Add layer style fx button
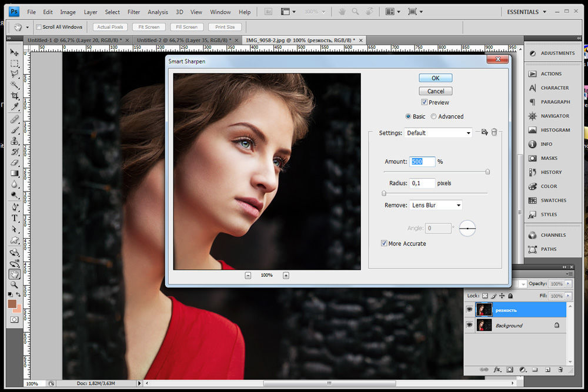The height and width of the screenshot is (392, 588). [497, 370]
